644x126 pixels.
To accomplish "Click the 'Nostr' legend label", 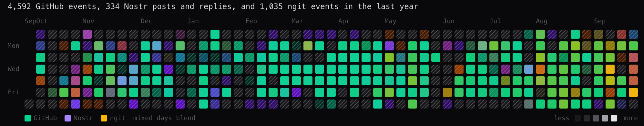I will click(x=83, y=118).
